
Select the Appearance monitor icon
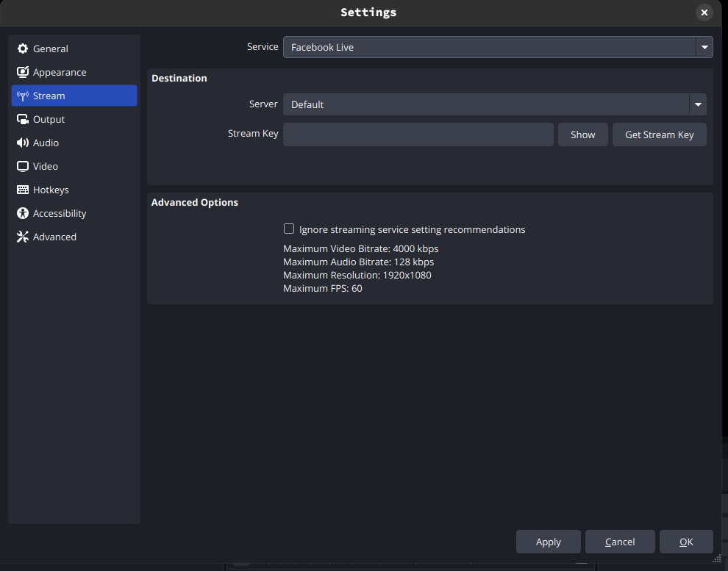(22, 72)
